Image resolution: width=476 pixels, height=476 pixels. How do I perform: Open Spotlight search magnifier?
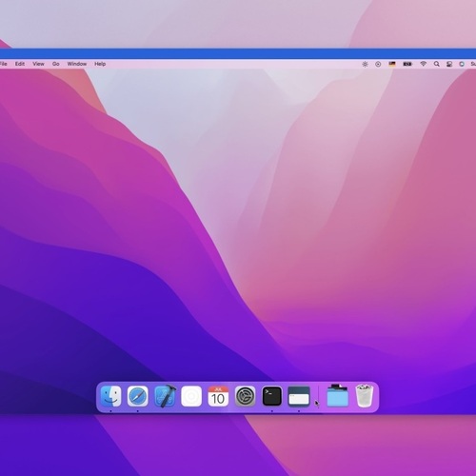pyautogui.click(x=437, y=64)
